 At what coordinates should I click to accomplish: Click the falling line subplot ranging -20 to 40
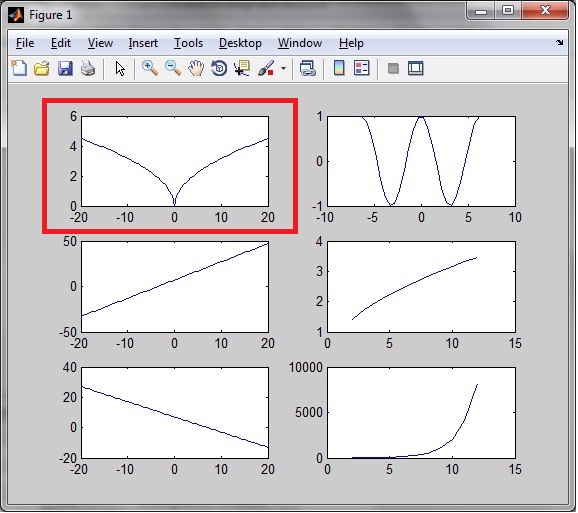tap(175, 413)
